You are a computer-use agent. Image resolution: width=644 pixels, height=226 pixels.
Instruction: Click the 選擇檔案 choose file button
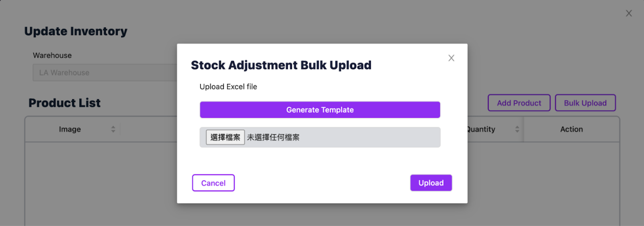[x=225, y=137]
